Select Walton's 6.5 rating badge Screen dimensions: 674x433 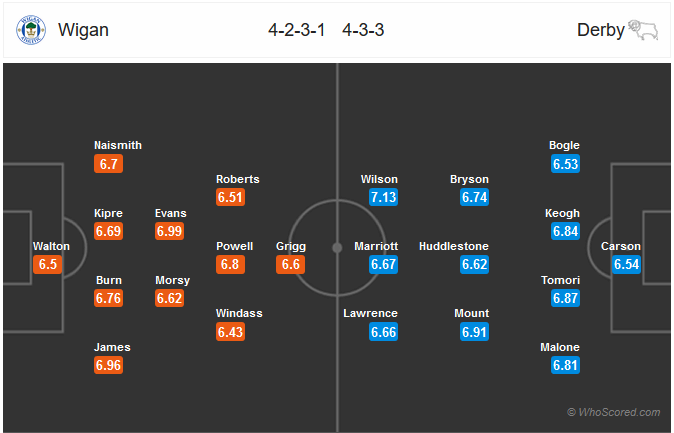pos(48,264)
